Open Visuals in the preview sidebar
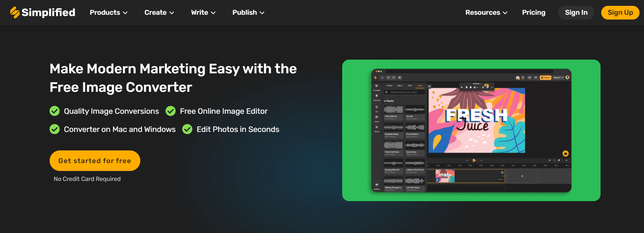644x233 pixels. coord(376,129)
